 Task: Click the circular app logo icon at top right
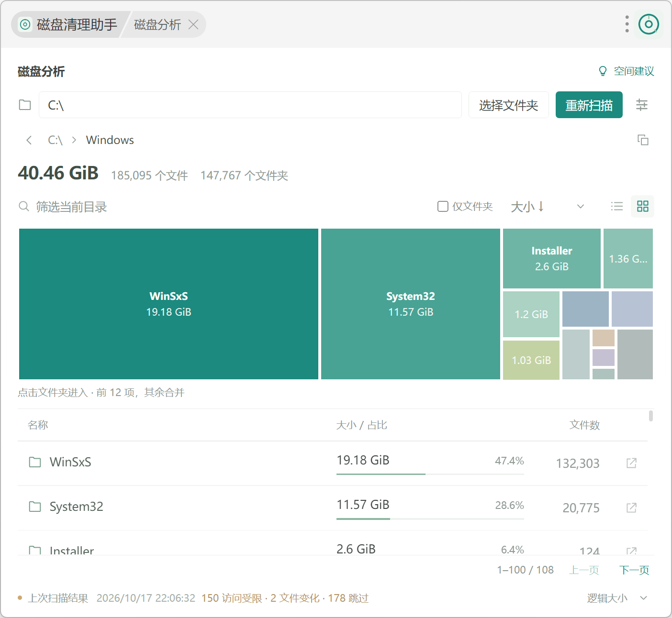click(649, 24)
